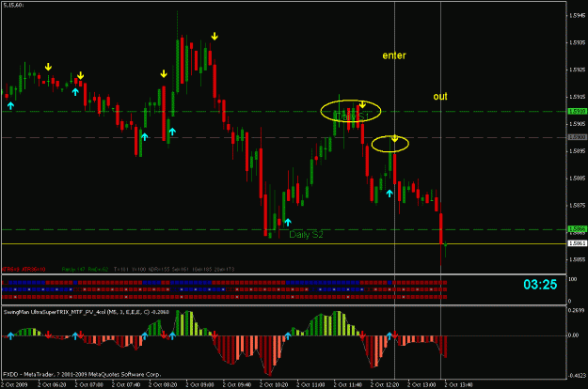Click the FXDD MetaTrader copyright line

82,374
